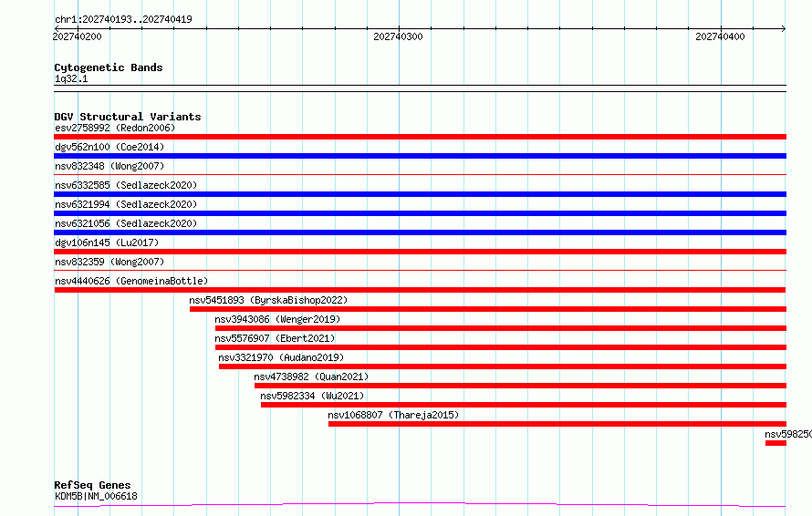Viewport: 812px width, 516px height.
Task: Open nsv832359 (Wong2007) label
Action: pos(109,262)
